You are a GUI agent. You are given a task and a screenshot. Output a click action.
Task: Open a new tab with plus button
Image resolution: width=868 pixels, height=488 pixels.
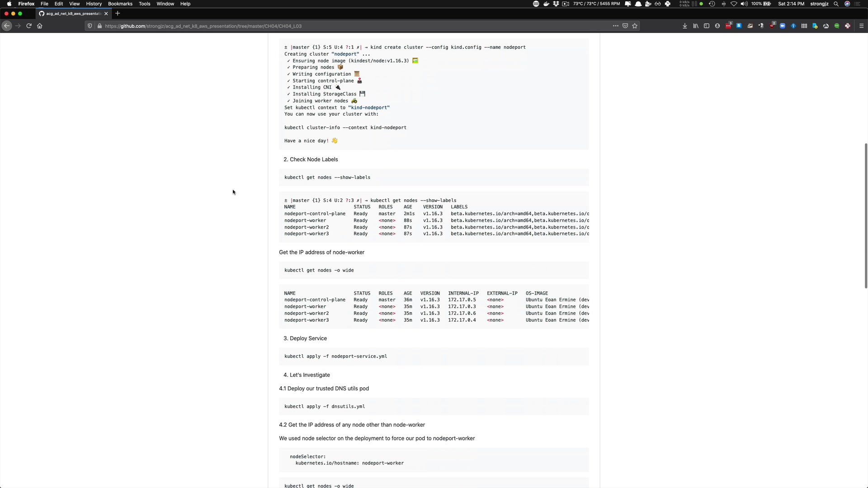click(118, 14)
